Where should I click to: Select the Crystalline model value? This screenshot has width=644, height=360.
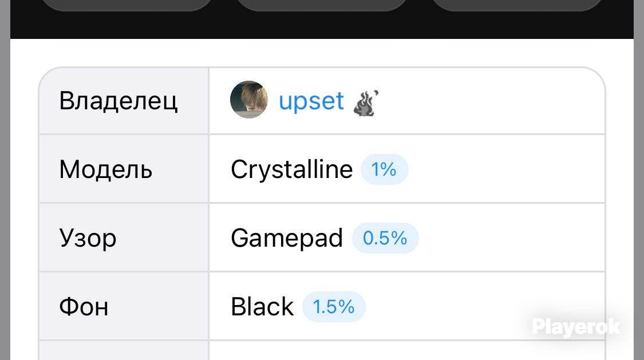point(291,169)
